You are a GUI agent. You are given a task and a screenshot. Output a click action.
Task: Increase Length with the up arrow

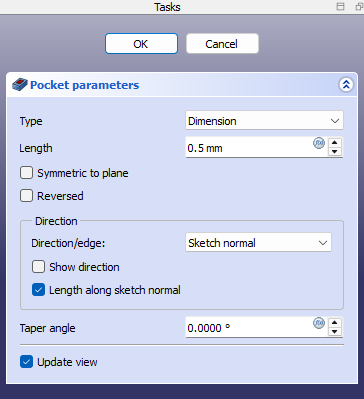335,143
